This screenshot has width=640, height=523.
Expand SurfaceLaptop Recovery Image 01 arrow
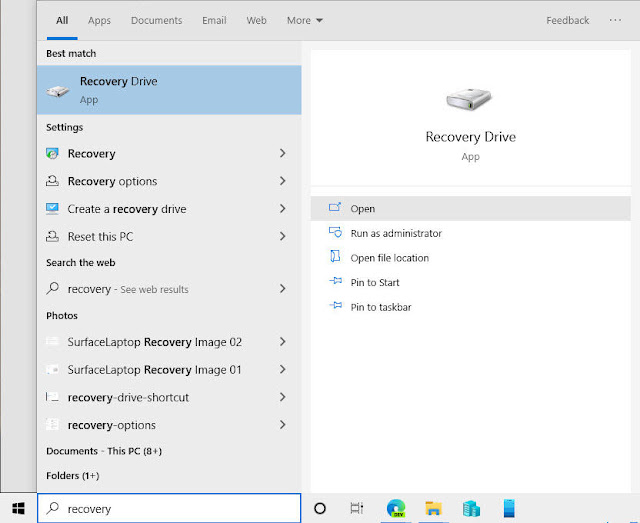282,369
